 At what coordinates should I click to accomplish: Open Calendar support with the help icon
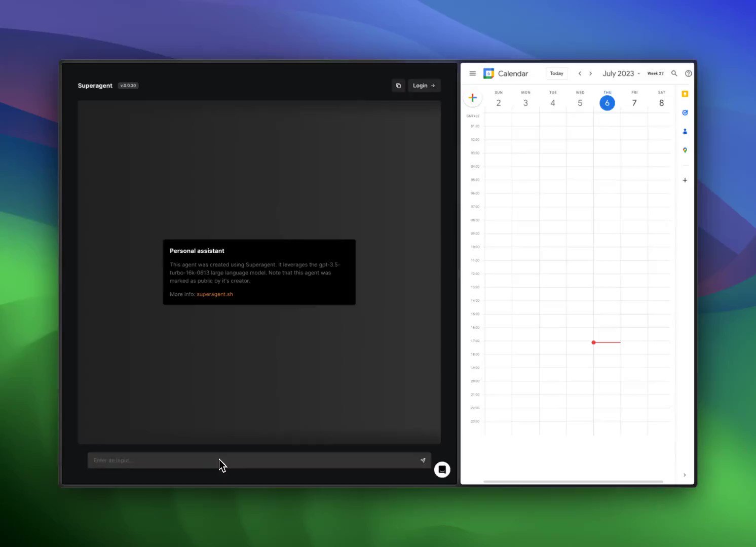pos(688,73)
